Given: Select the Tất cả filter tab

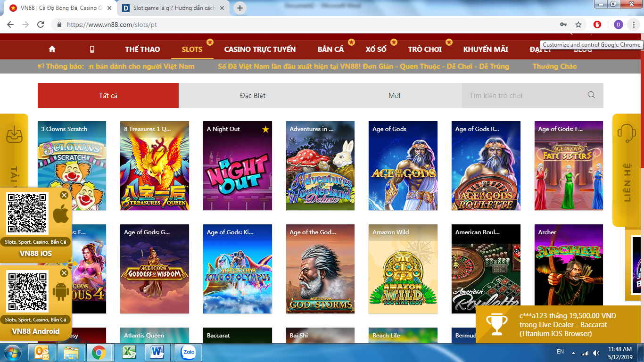Looking at the screenshot, I should pyautogui.click(x=108, y=95).
